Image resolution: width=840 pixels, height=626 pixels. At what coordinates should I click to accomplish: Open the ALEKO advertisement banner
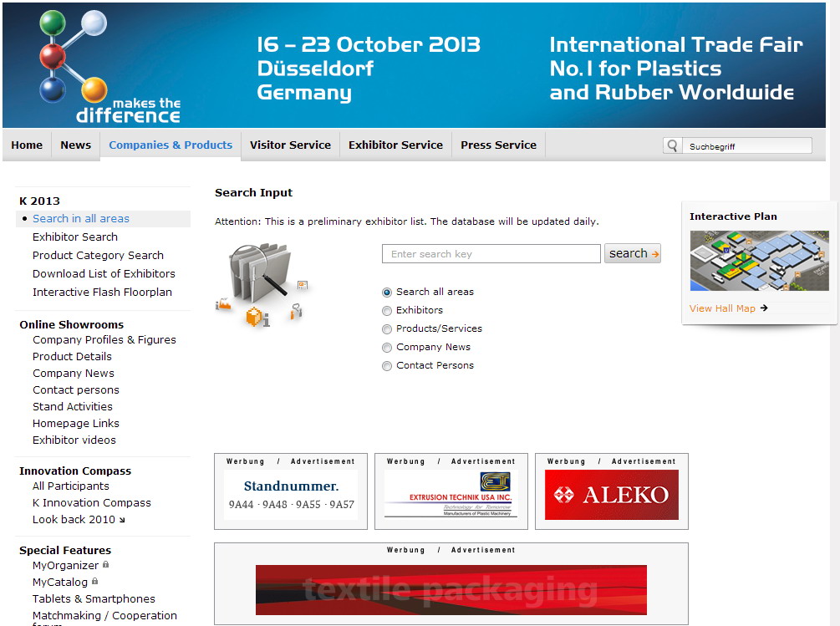[611, 495]
